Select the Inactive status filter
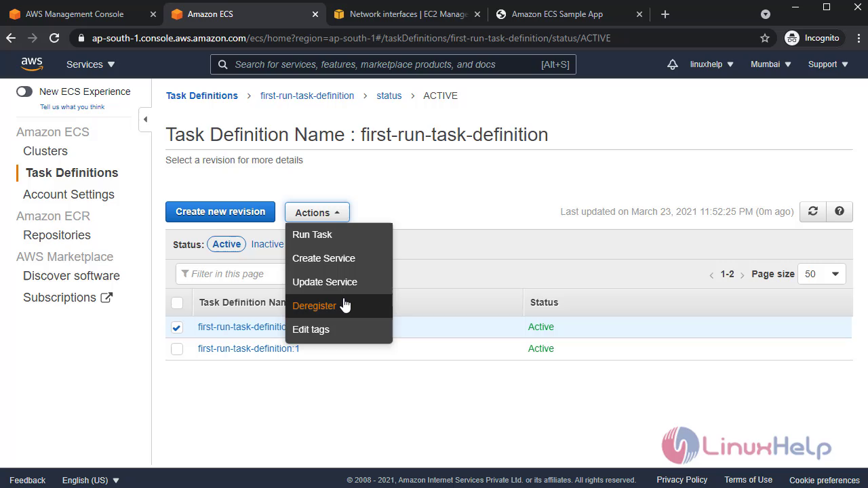This screenshot has height=488, width=868. [x=267, y=244]
